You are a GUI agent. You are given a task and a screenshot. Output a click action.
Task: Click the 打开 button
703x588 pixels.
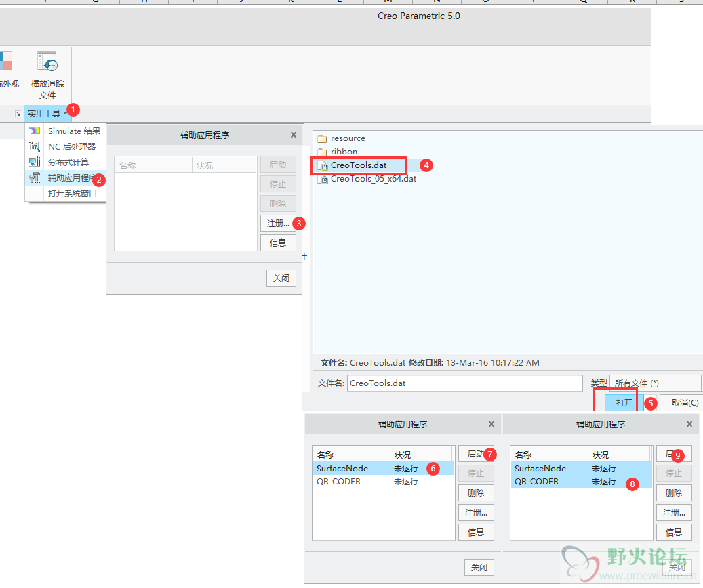(x=624, y=402)
